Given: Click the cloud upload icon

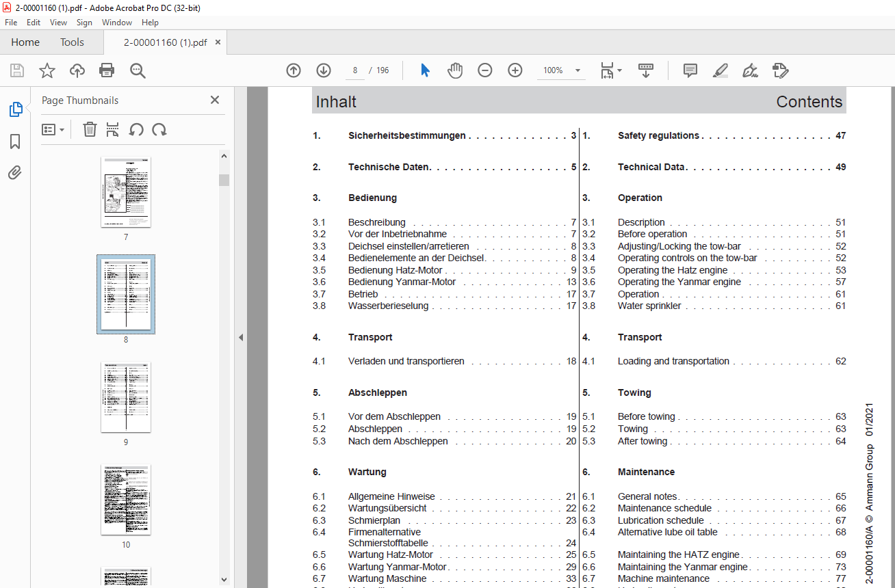Looking at the screenshot, I should (77, 70).
